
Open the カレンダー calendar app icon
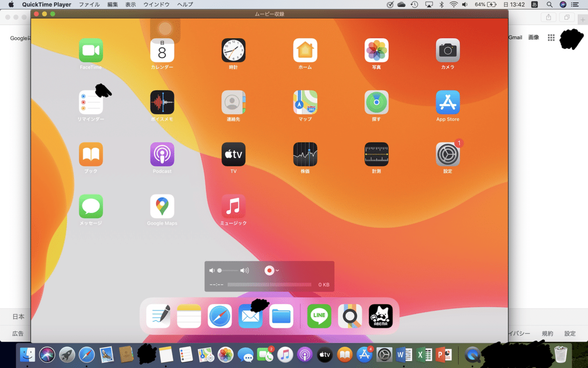click(162, 50)
